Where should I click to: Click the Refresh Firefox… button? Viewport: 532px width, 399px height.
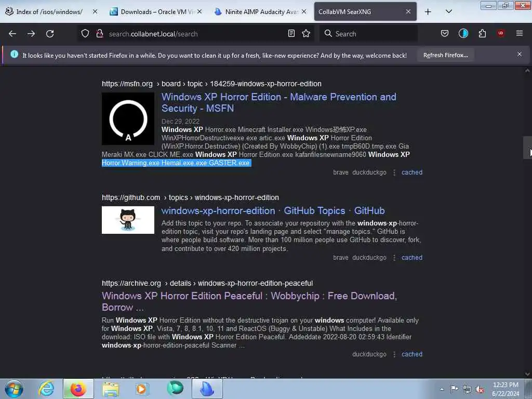click(x=445, y=55)
